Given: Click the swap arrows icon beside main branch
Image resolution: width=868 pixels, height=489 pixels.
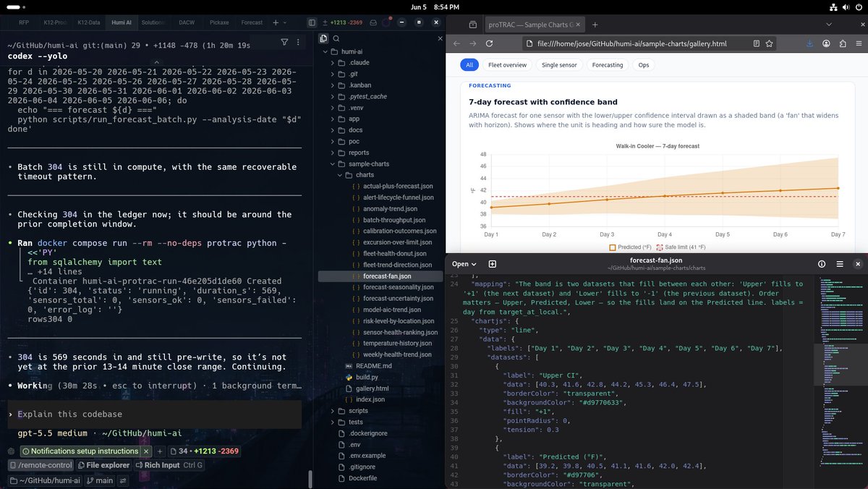Looking at the screenshot, I should tap(123, 480).
